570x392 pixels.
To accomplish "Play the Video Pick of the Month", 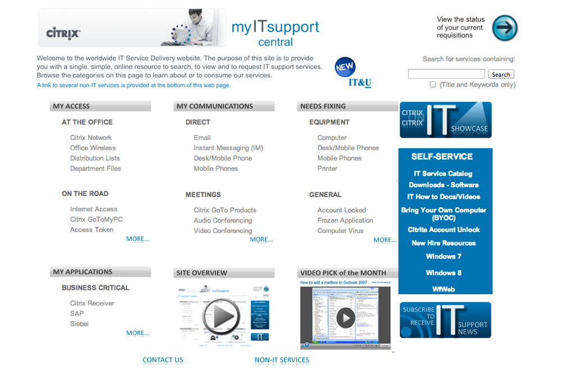I will pos(345,318).
